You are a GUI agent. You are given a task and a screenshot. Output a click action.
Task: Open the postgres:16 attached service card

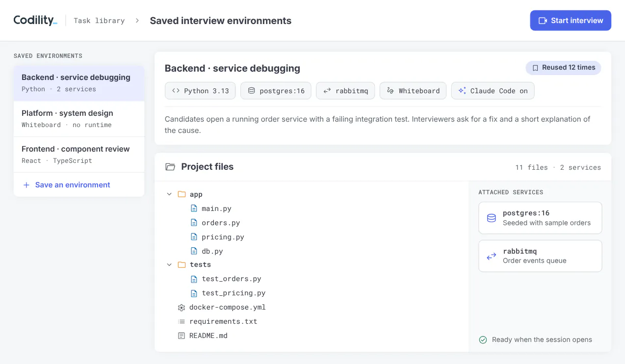540,218
